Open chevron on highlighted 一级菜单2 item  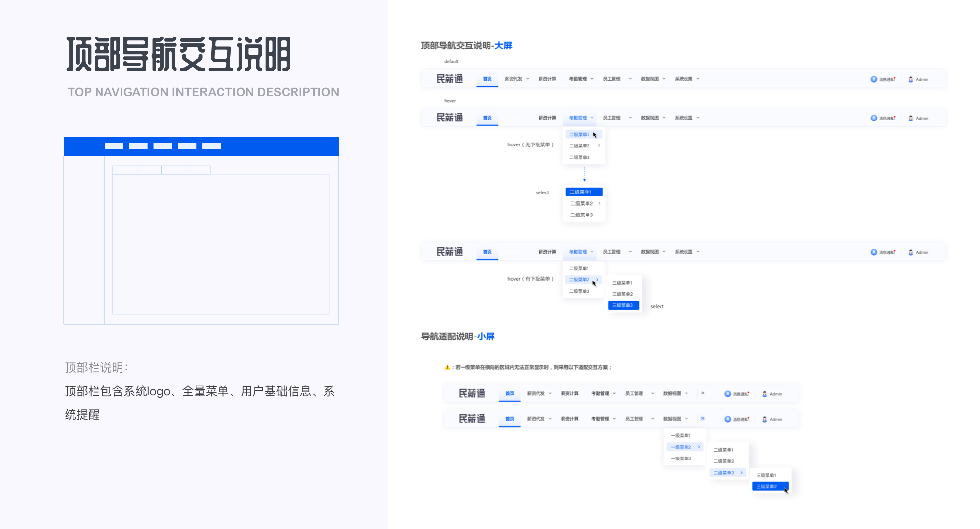click(x=699, y=447)
